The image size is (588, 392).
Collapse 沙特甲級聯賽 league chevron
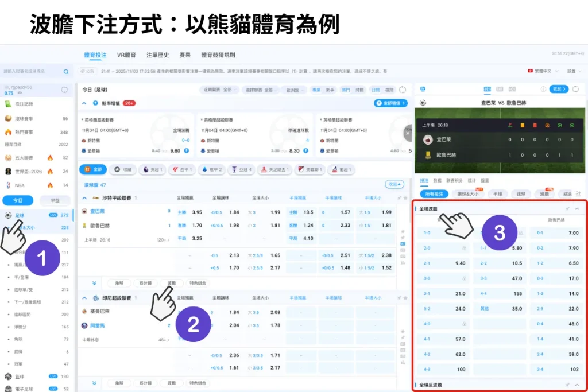pyautogui.click(x=84, y=198)
